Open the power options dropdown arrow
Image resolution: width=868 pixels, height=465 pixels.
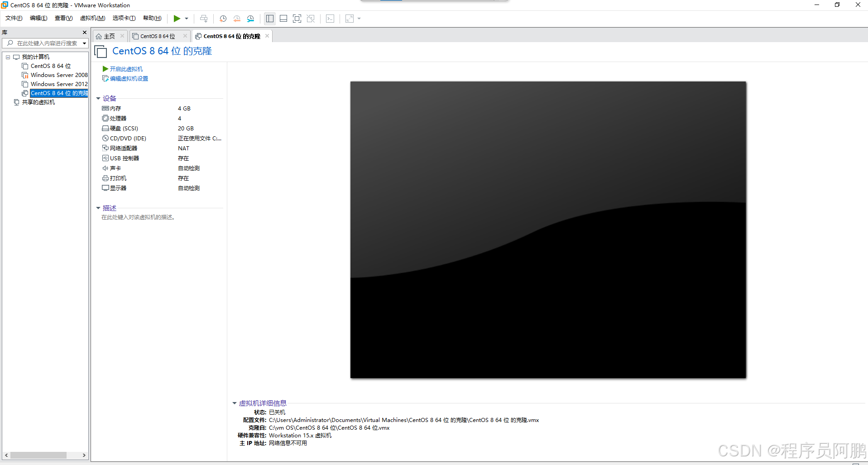pyautogui.click(x=187, y=19)
